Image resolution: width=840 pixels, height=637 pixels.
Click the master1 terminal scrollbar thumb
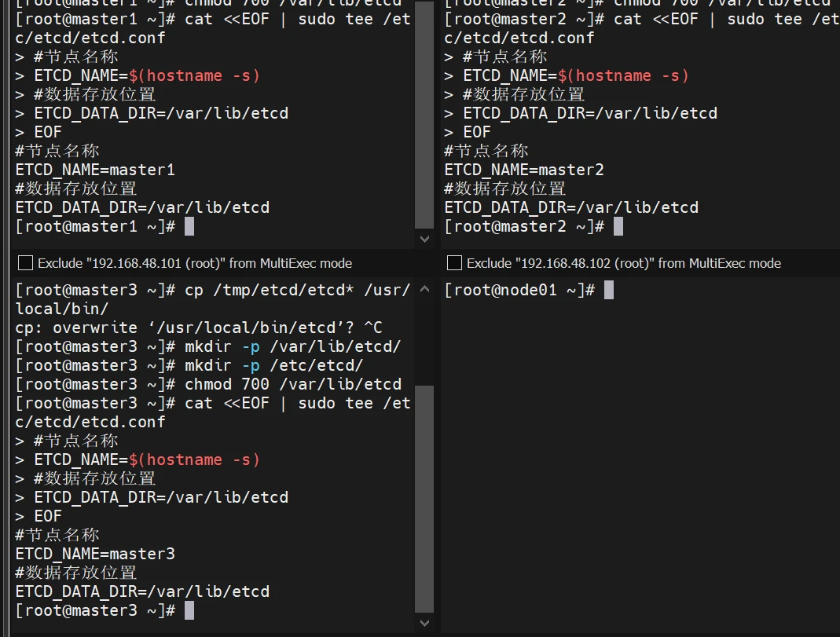tap(424, 118)
